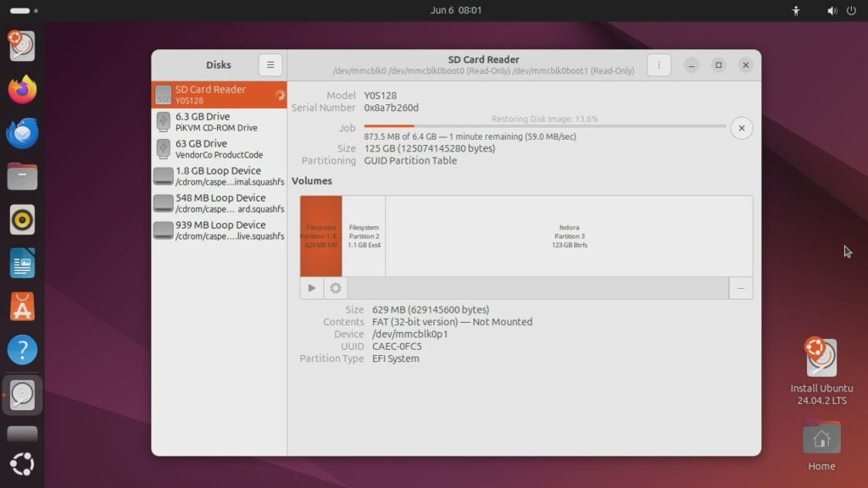Image resolution: width=868 pixels, height=488 pixels.
Task: Open drive options three-dot menu
Action: tap(659, 65)
